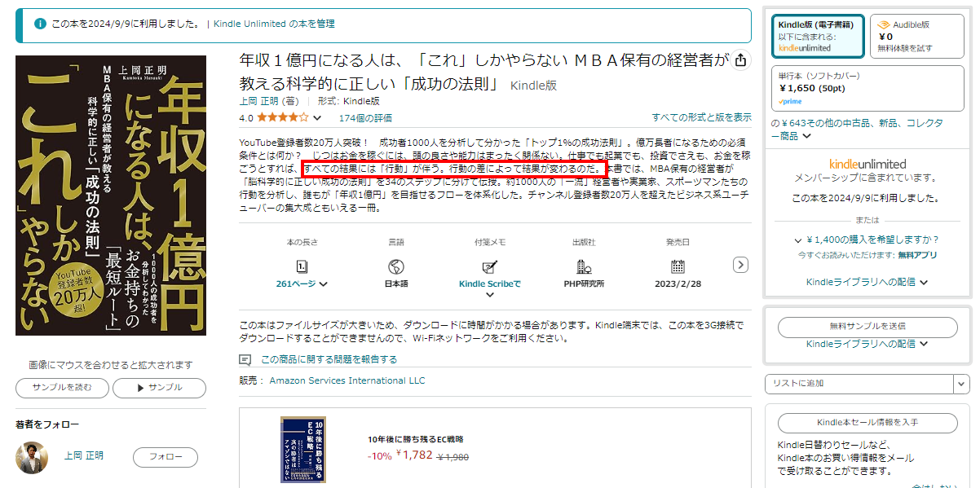Expand the ¥1,400 purchase option
This screenshot has height=488, width=980.
[x=867, y=240]
